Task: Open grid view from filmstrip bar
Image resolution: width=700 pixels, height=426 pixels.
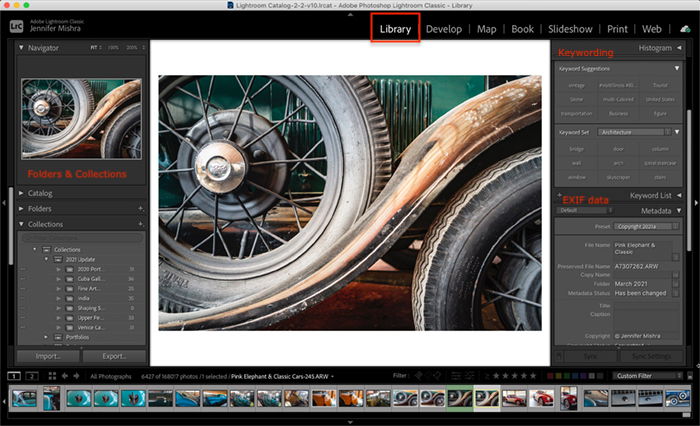Action: [52, 376]
